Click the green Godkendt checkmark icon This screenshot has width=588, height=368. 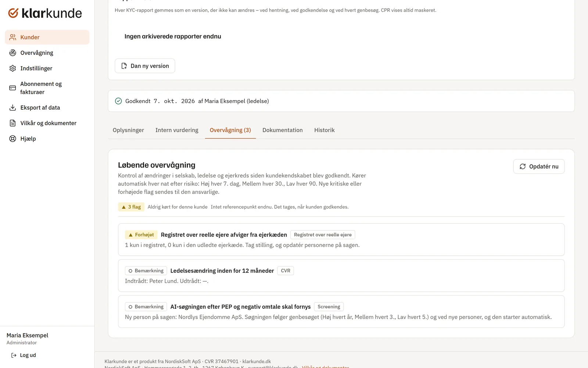click(x=118, y=101)
